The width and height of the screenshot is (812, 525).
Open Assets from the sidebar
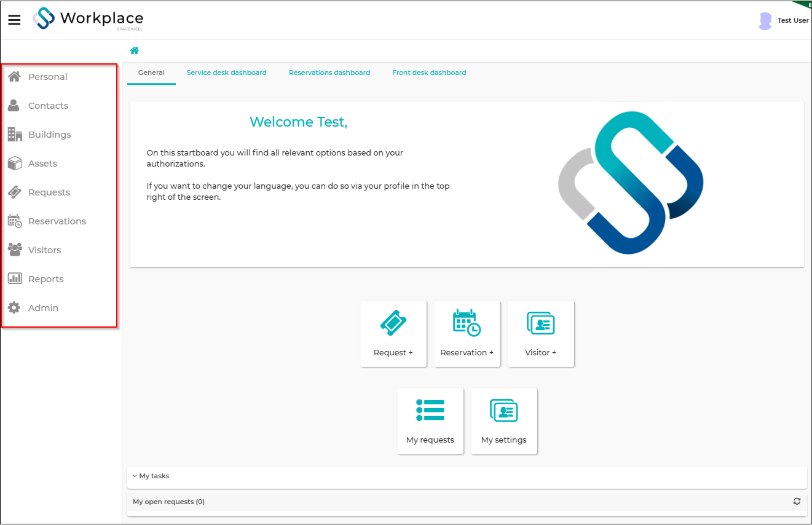[42, 164]
